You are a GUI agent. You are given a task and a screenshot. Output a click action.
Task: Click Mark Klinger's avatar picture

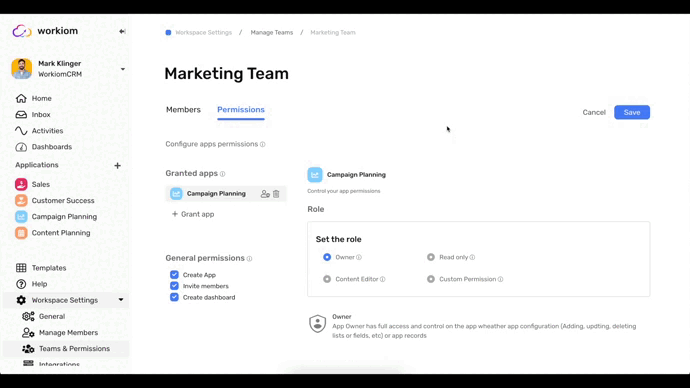click(x=22, y=69)
